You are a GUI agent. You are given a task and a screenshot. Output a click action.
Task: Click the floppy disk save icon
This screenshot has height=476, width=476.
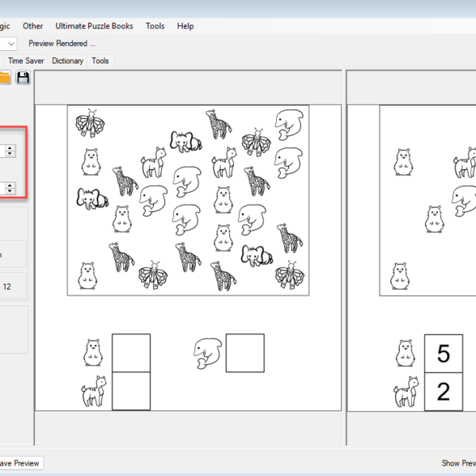pyautogui.click(x=23, y=77)
